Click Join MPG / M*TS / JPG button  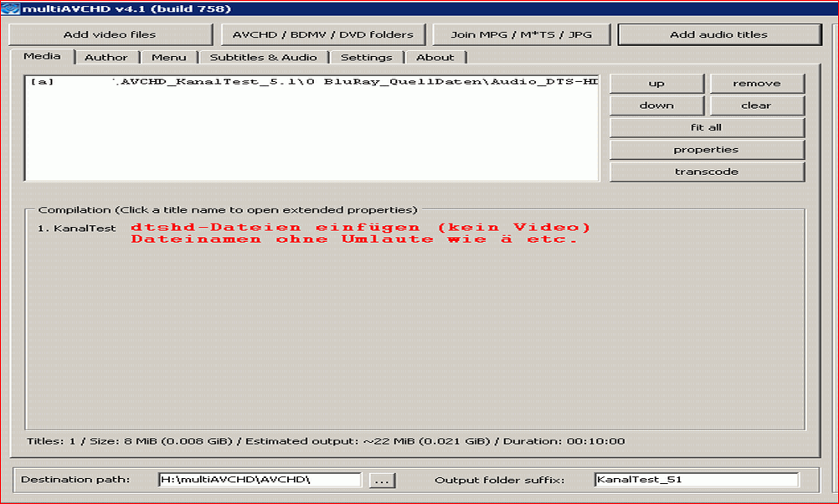click(522, 34)
